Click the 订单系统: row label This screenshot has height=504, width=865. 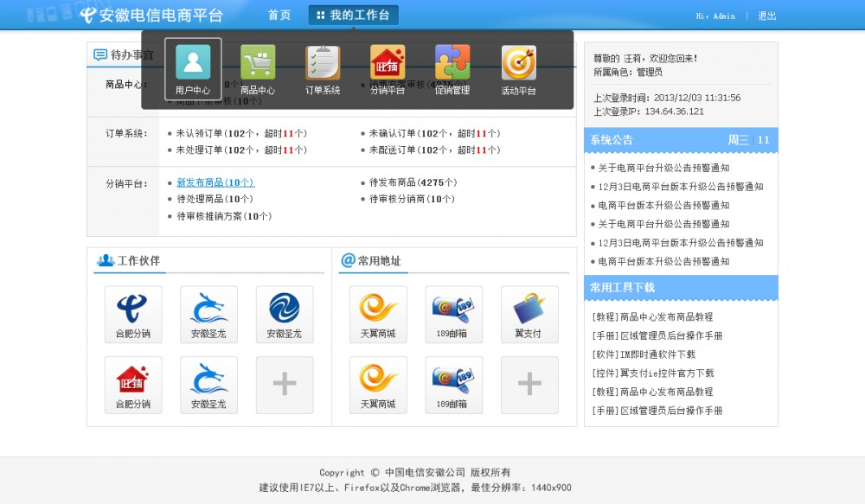(x=126, y=133)
